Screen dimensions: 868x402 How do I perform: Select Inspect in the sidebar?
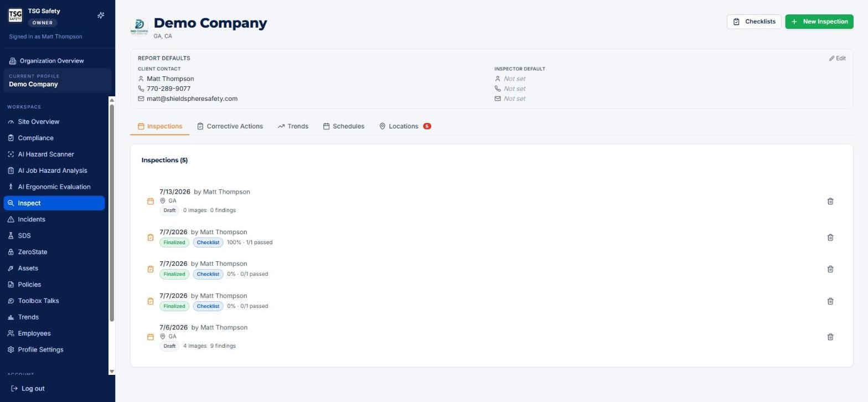click(x=54, y=203)
